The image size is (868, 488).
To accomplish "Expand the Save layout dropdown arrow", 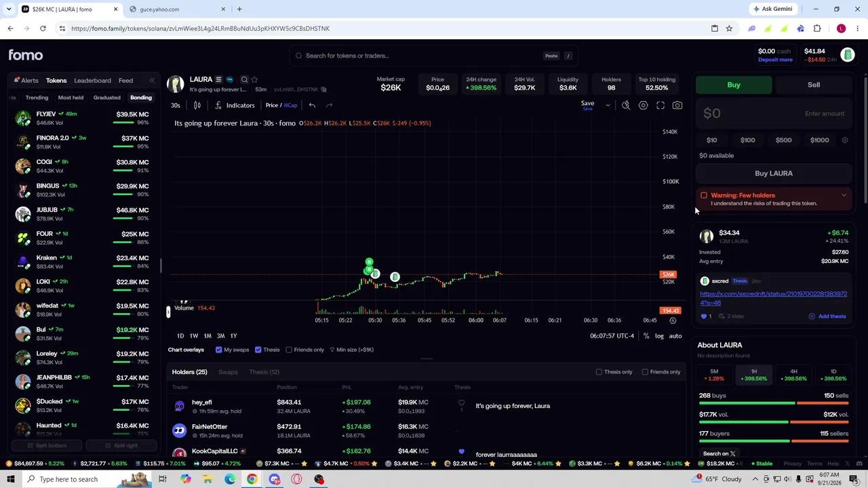I will tap(608, 105).
